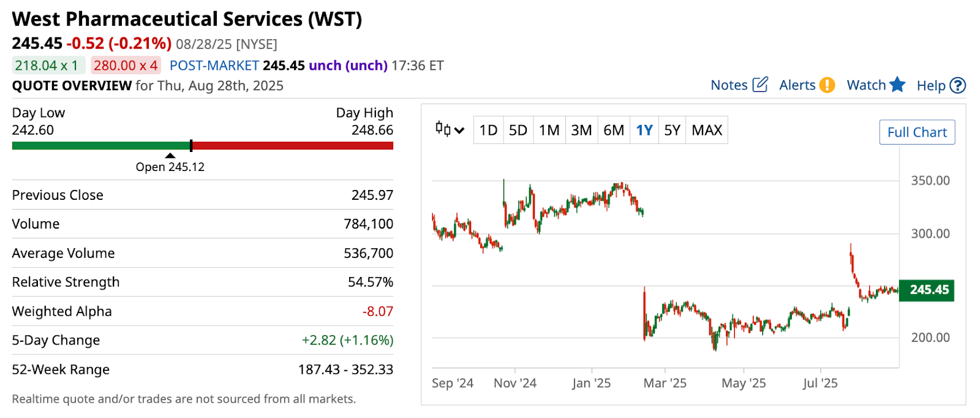
Task: Click the Mar '25 axis label
Action: pos(665,383)
